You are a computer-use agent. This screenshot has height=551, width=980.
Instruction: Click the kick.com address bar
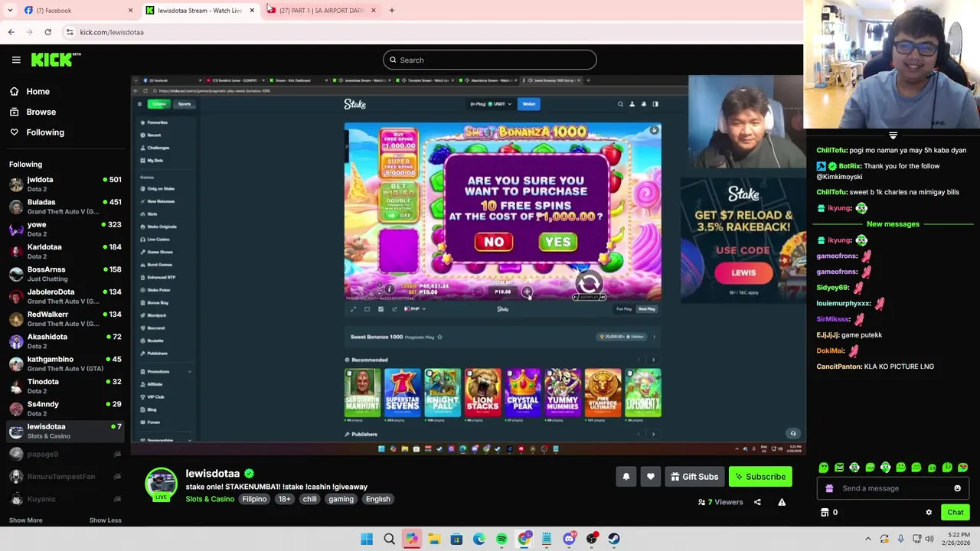[x=429, y=32]
